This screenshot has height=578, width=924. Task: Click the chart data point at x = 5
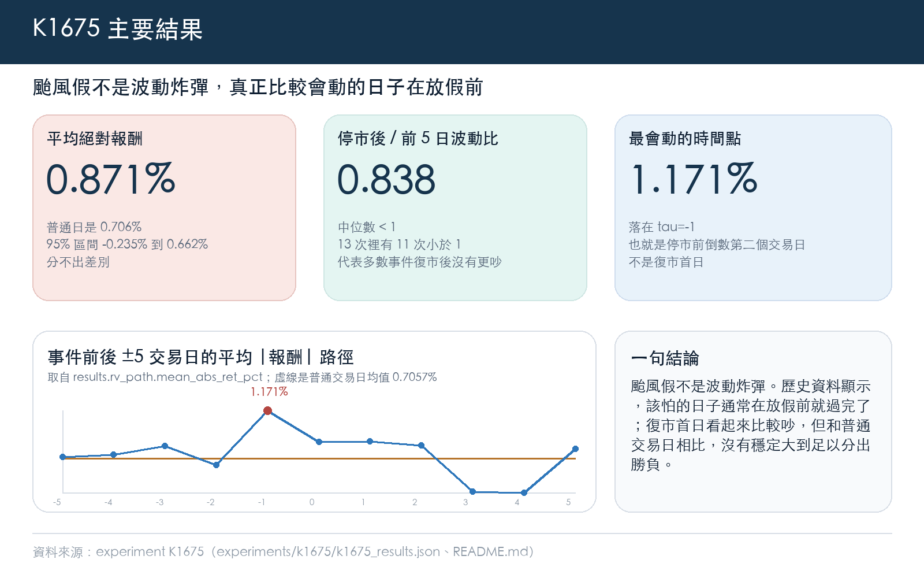point(575,449)
